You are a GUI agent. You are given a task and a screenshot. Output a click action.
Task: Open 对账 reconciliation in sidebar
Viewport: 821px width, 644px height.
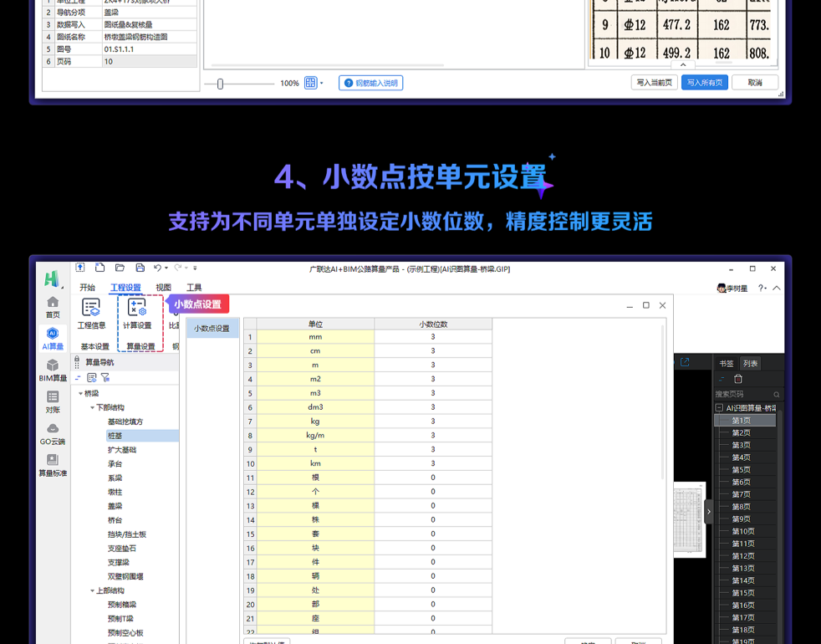pos(53,402)
